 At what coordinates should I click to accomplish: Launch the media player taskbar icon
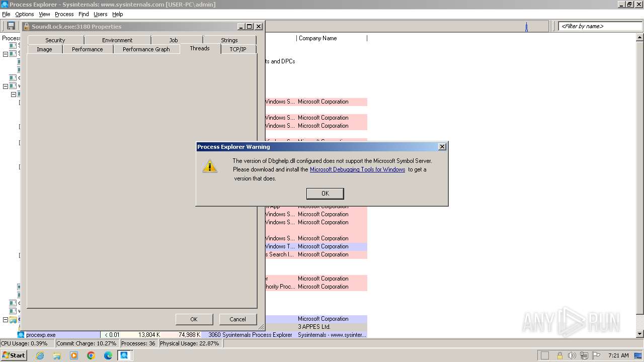(74, 355)
